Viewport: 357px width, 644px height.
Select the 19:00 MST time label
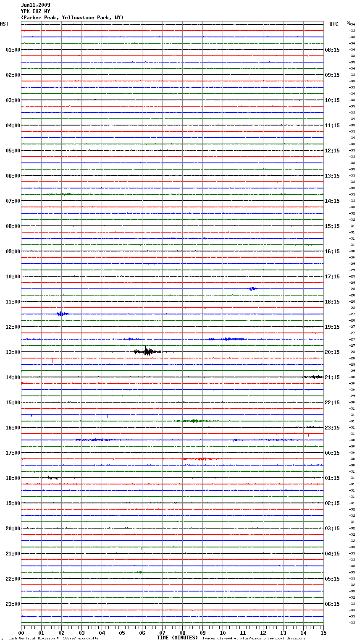[13, 503]
